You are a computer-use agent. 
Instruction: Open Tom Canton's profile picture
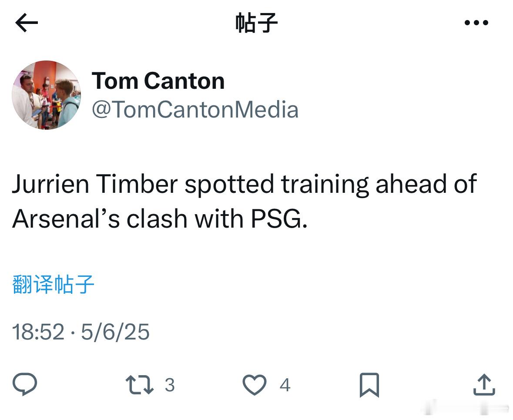coord(47,95)
